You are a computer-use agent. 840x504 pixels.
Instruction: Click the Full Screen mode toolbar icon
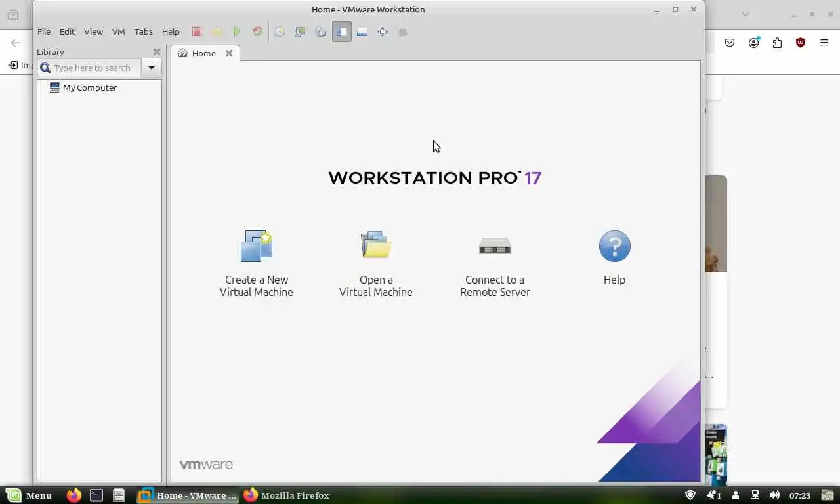[383, 31]
